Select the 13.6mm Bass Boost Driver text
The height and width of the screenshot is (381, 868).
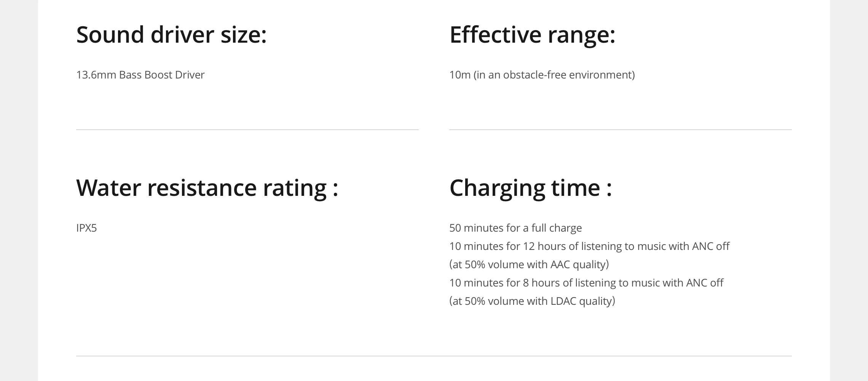(140, 75)
